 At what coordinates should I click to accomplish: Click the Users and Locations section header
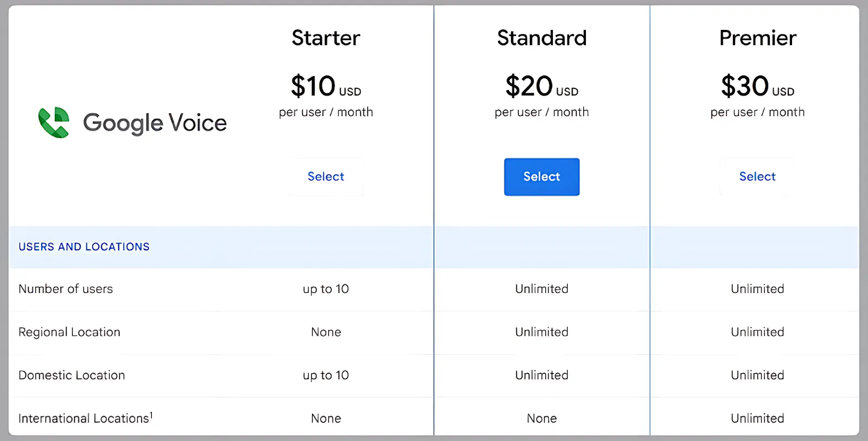tap(84, 247)
